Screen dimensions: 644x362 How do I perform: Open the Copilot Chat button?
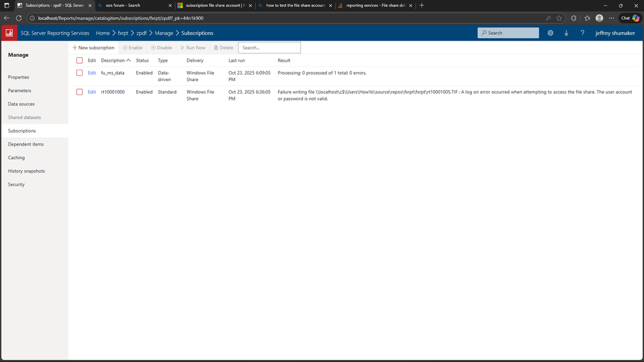(630, 18)
